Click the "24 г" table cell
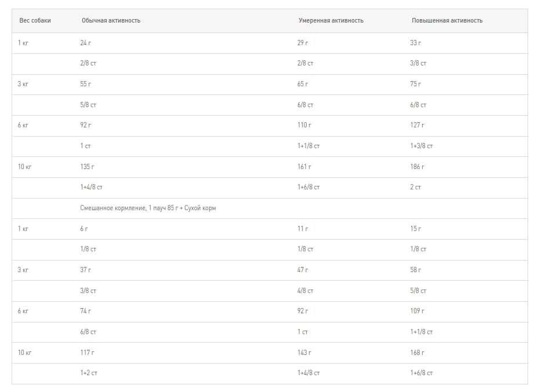The width and height of the screenshot is (538, 392). coord(86,43)
